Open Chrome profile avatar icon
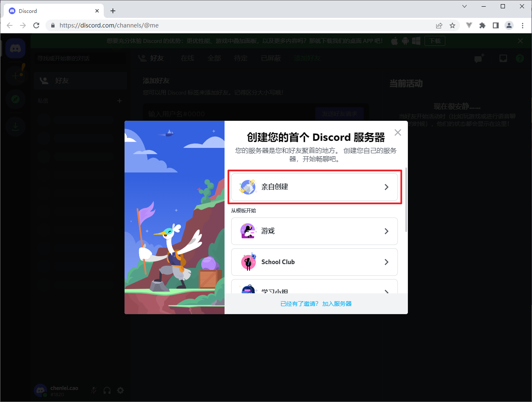 point(509,25)
